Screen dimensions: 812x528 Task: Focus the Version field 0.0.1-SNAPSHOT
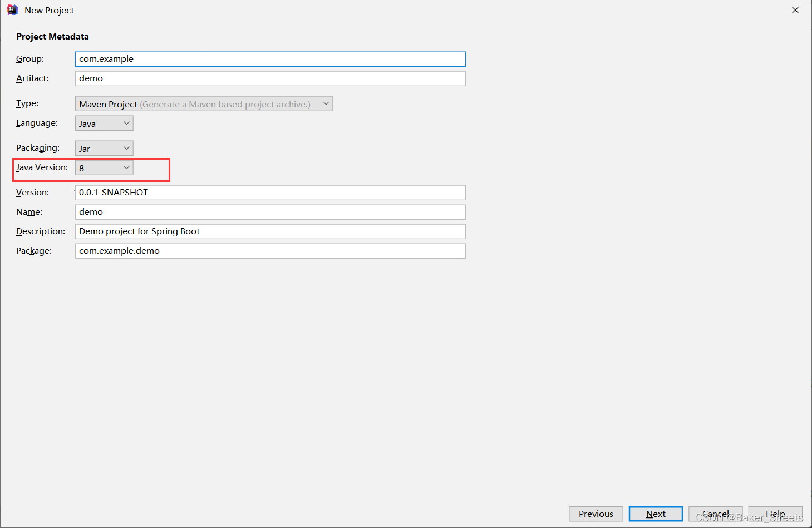pyautogui.click(x=270, y=193)
